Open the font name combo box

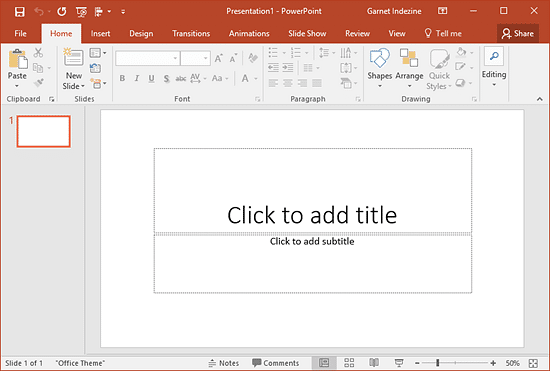(x=148, y=58)
